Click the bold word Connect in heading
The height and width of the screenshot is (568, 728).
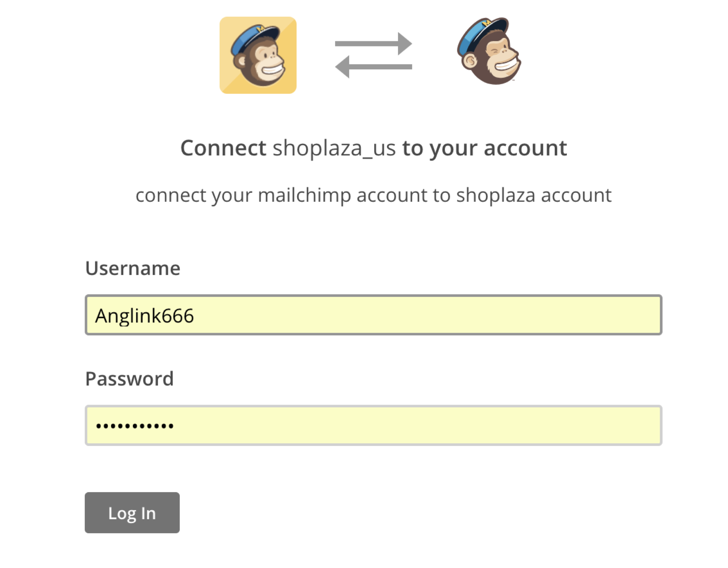point(223,148)
